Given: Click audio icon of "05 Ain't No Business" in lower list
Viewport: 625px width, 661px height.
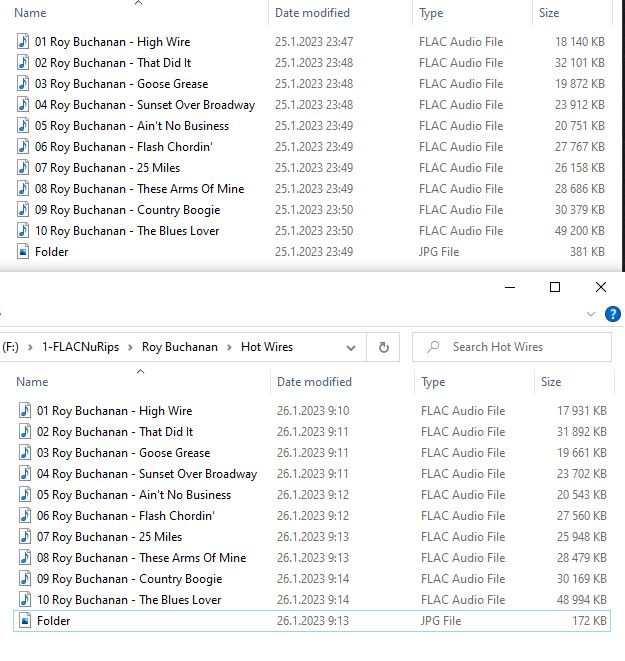Looking at the screenshot, I should 25,494.
